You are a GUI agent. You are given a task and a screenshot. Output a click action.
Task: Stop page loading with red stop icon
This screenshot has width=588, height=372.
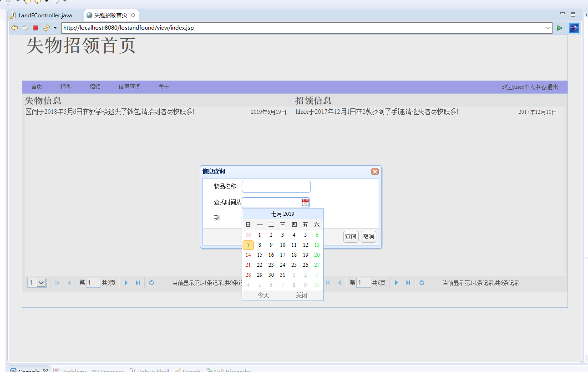[x=35, y=28]
